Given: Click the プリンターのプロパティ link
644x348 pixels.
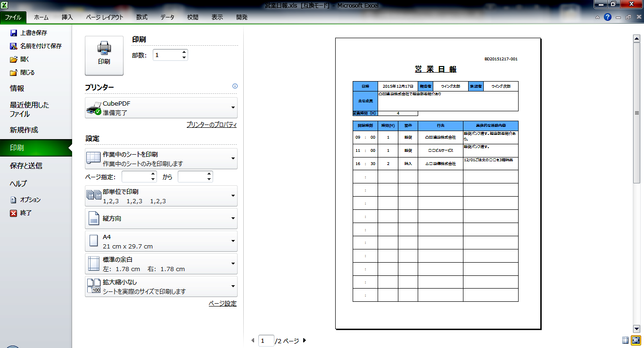Looking at the screenshot, I should point(211,125).
